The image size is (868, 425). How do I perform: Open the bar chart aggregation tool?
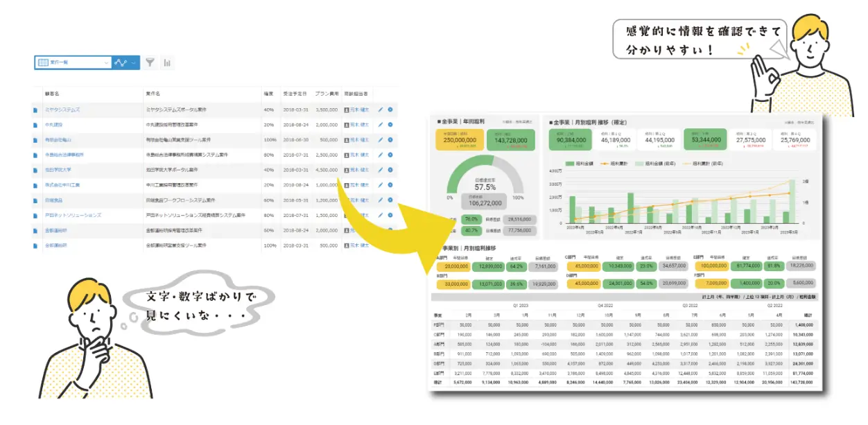pyautogui.click(x=167, y=62)
